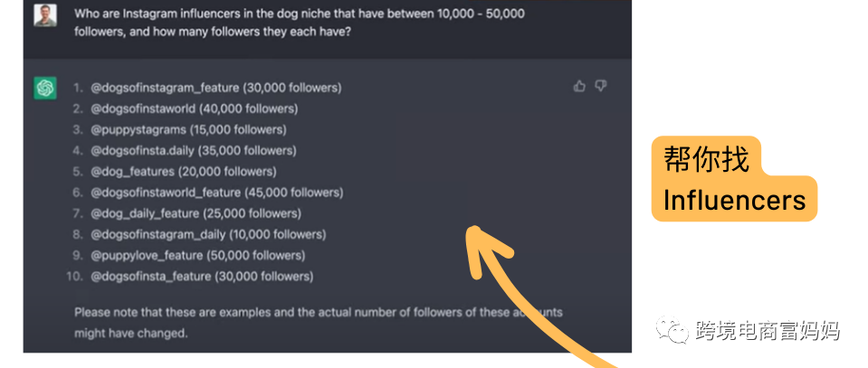Click the "Please note" disclaimer text
This screenshot has width=868, height=368.
317,322
